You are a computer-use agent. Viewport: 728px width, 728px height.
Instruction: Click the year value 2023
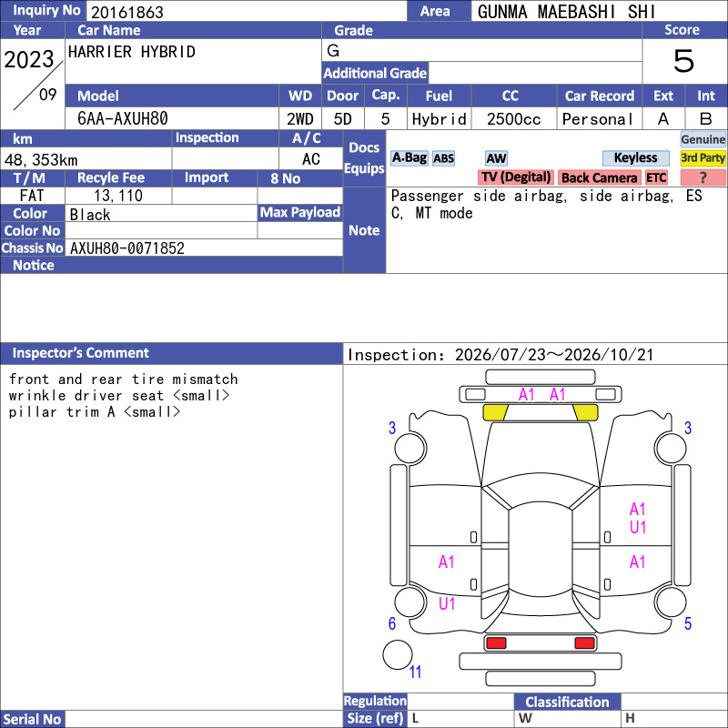click(29, 59)
